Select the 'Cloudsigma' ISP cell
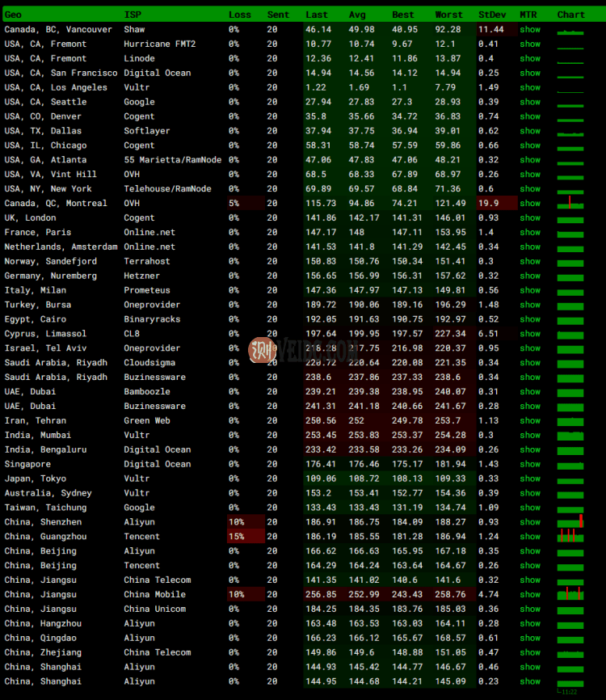 click(149, 363)
